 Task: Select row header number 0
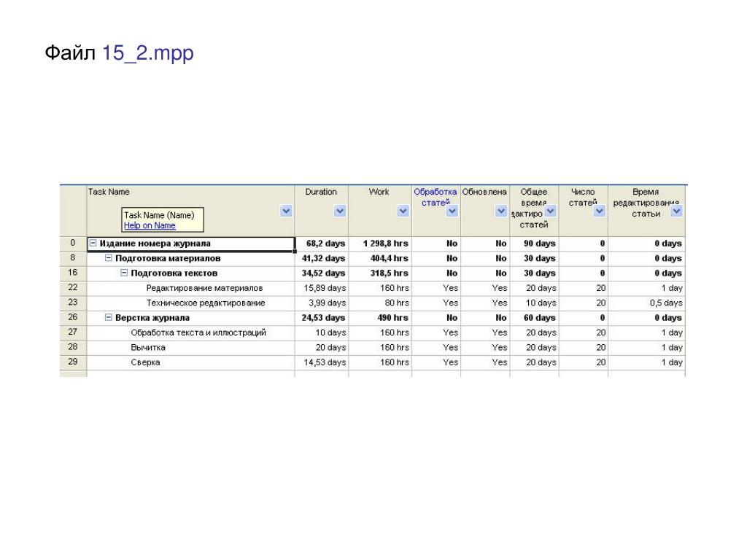pos(73,243)
